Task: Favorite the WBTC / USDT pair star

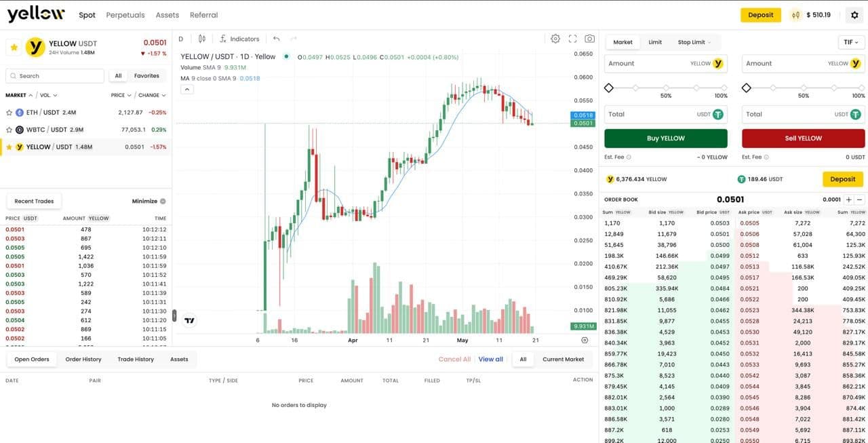Action: pyautogui.click(x=9, y=130)
